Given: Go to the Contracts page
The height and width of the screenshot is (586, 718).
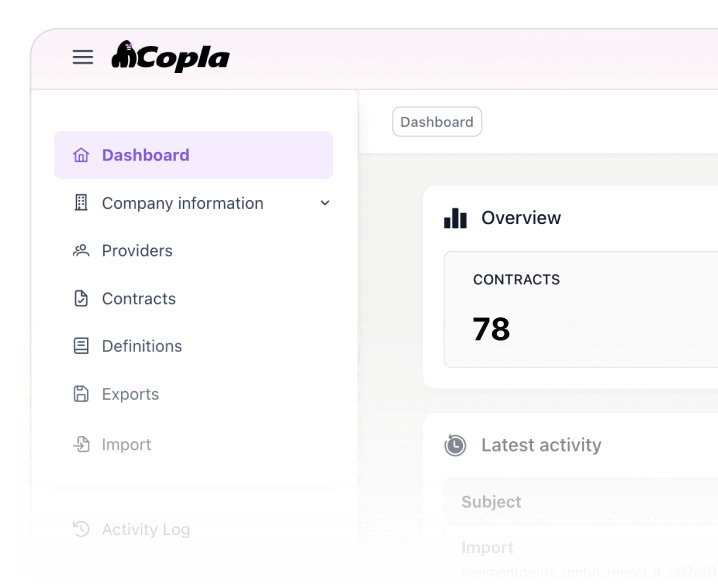Looking at the screenshot, I should click(138, 299).
